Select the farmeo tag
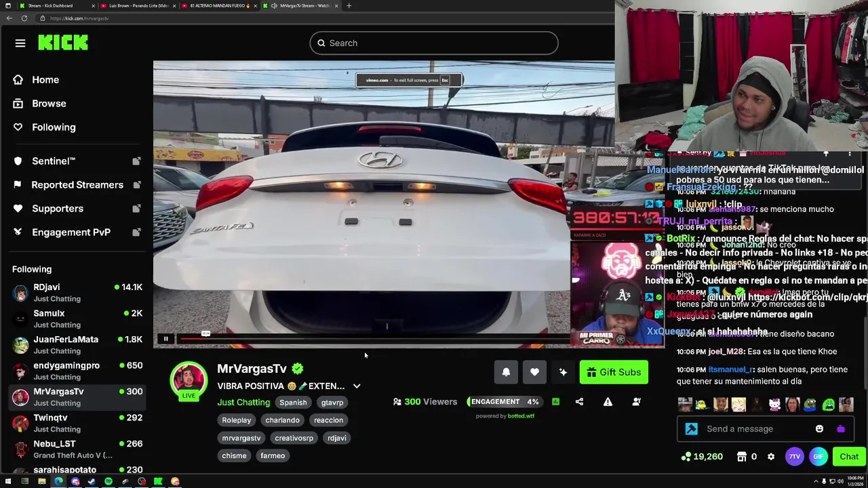This screenshot has height=488, width=868. [273, 455]
